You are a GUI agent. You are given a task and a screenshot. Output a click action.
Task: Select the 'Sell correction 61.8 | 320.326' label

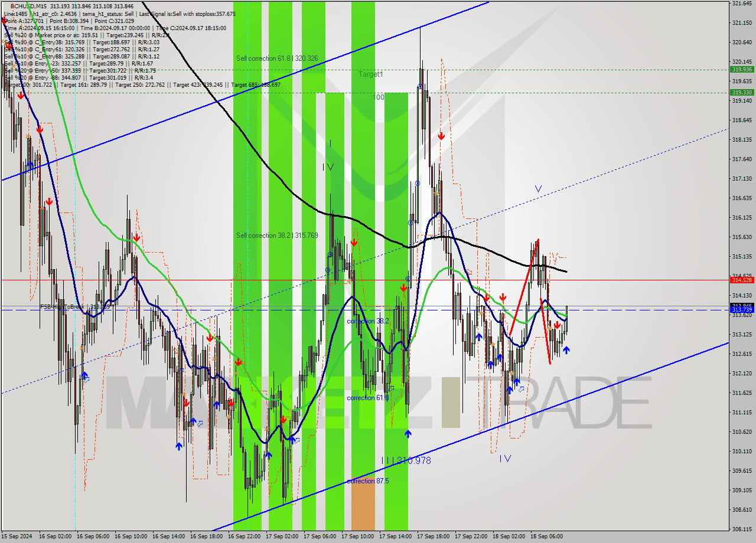[x=277, y=58]
